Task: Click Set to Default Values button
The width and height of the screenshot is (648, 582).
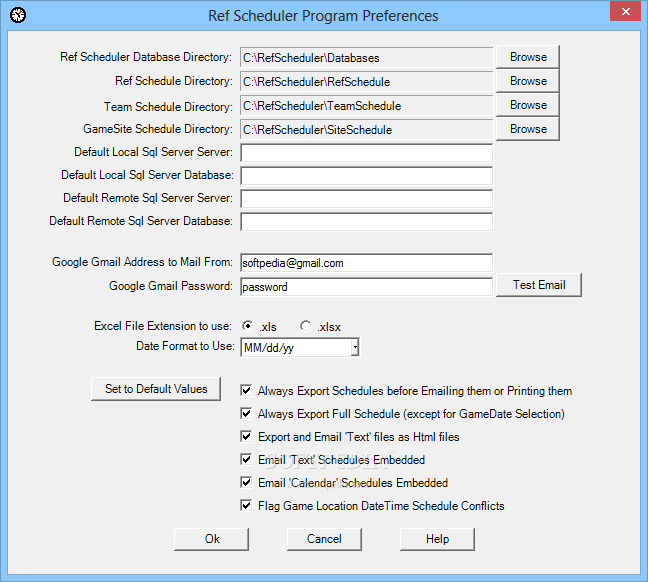Action: click(x=156, y=389)
